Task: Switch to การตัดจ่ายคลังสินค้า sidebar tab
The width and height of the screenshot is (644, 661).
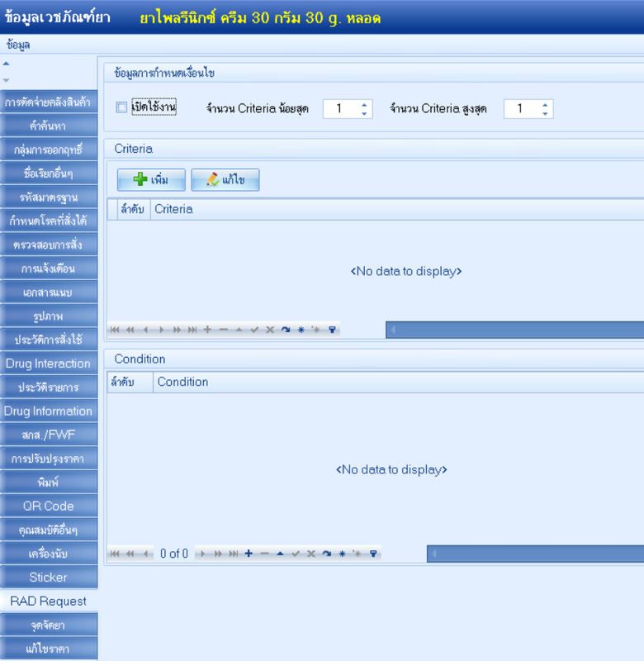Action: point(49,102)
